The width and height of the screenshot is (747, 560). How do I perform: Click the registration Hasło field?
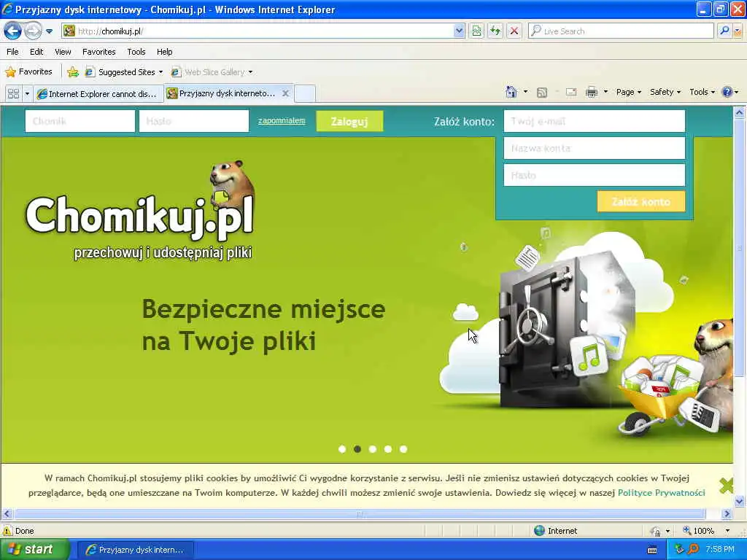click(594, 175)
